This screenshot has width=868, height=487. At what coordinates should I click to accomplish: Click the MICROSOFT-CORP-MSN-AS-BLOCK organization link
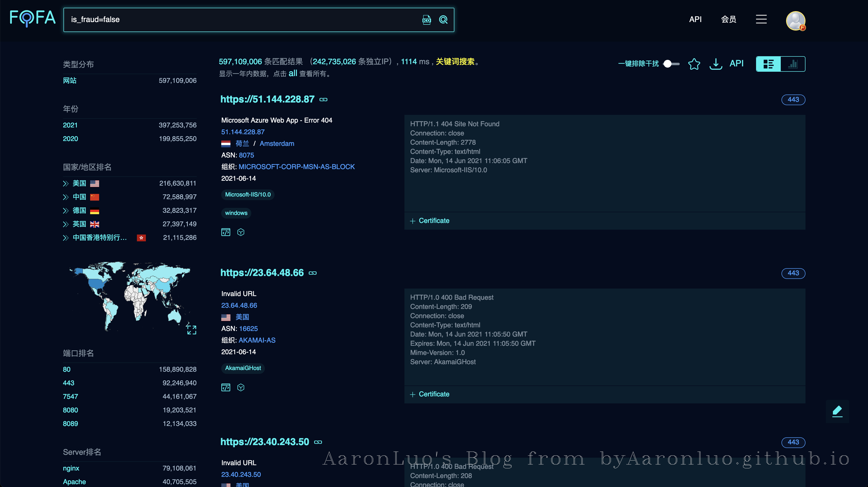click(297, 167)
